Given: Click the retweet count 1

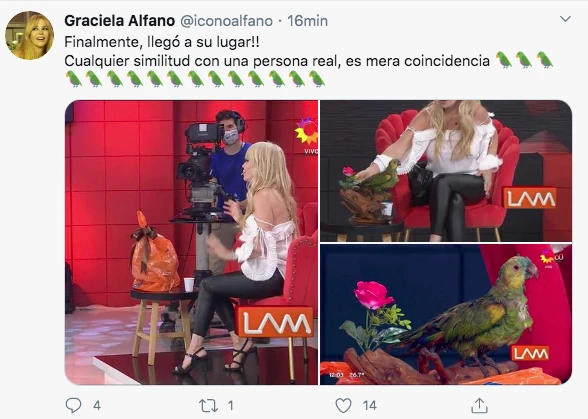Looking at the screenshot, I should click(231, 405).
